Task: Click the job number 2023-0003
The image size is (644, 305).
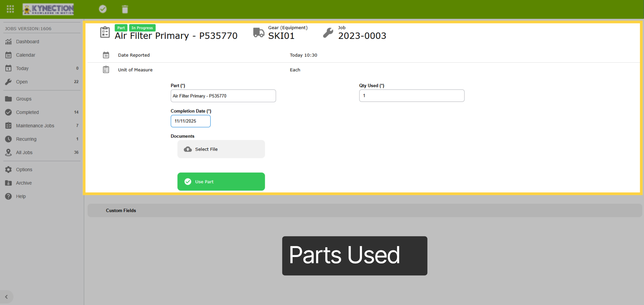Action: point(362,36)
